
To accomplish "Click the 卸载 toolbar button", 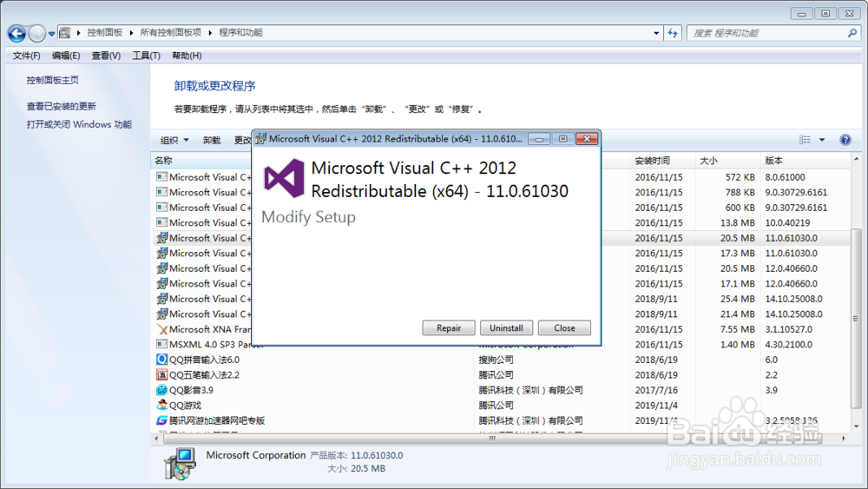I will [212, 140].
